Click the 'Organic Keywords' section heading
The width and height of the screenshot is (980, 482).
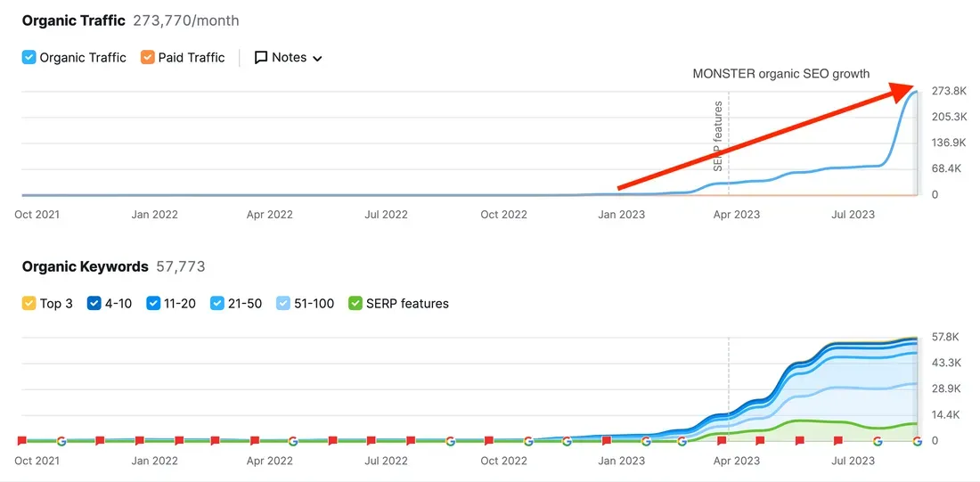(85, 267)
